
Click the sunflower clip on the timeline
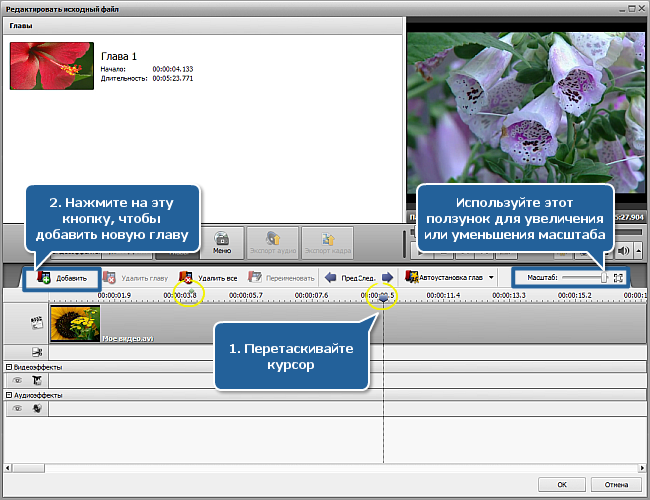(x=75, y=323)
